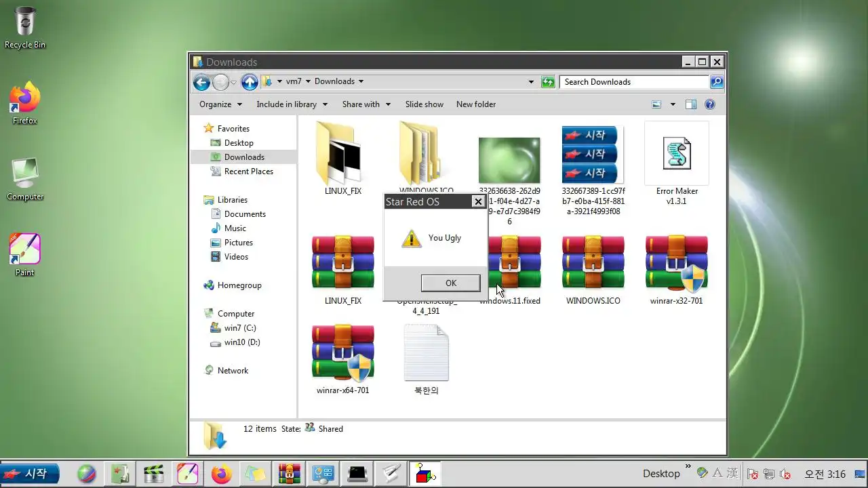Expand the vm7 breadcrumb dropdown
This screenshot has height=488, width=868.
(x=308, y=81)
